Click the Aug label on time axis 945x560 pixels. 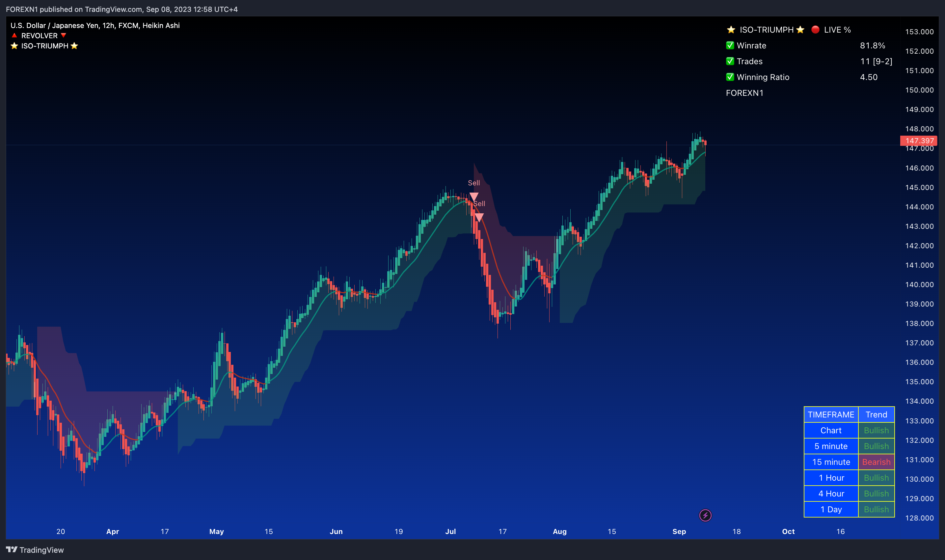(560, 531)
